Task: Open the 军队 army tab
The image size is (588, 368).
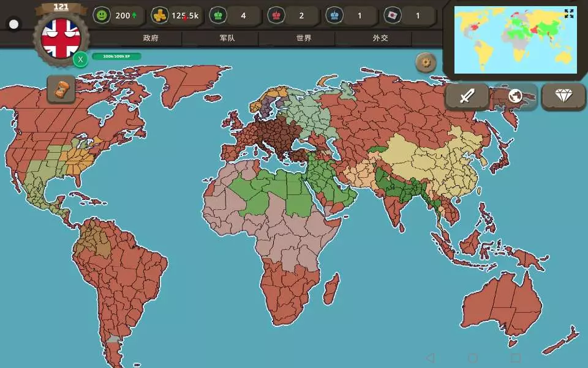Action: [x=227, y=38]
